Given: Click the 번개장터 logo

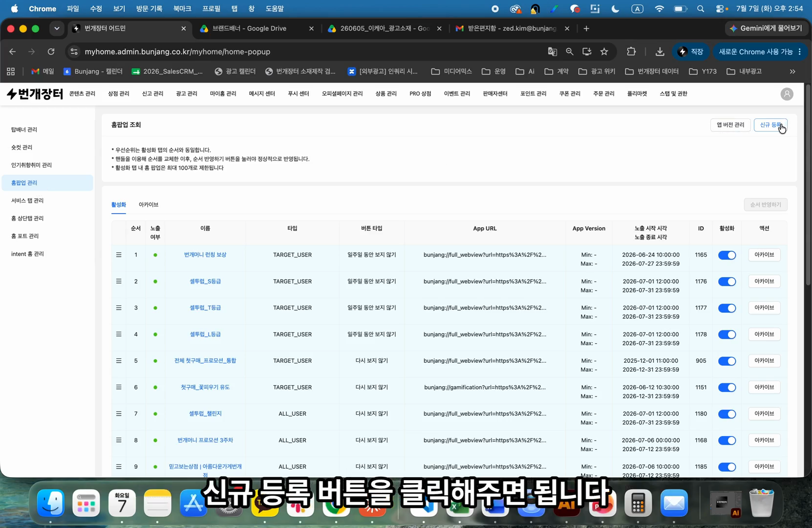Looking at the screenshot, I should point(35,94).
